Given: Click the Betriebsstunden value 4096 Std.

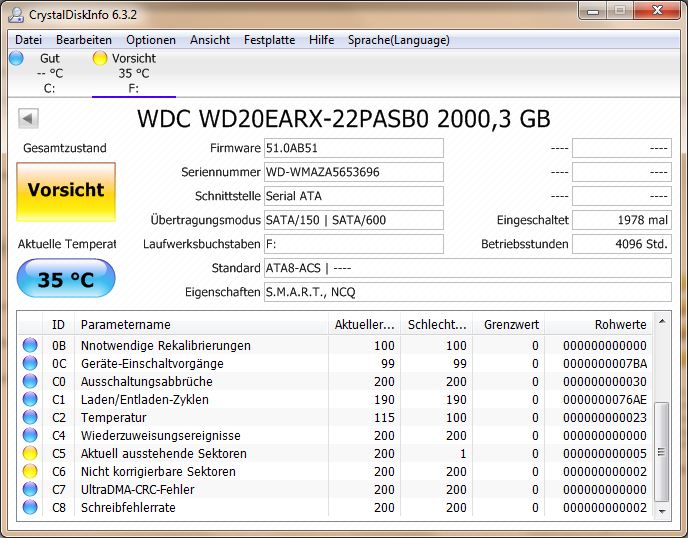Looking at the screenshot, I should point(622,244).
